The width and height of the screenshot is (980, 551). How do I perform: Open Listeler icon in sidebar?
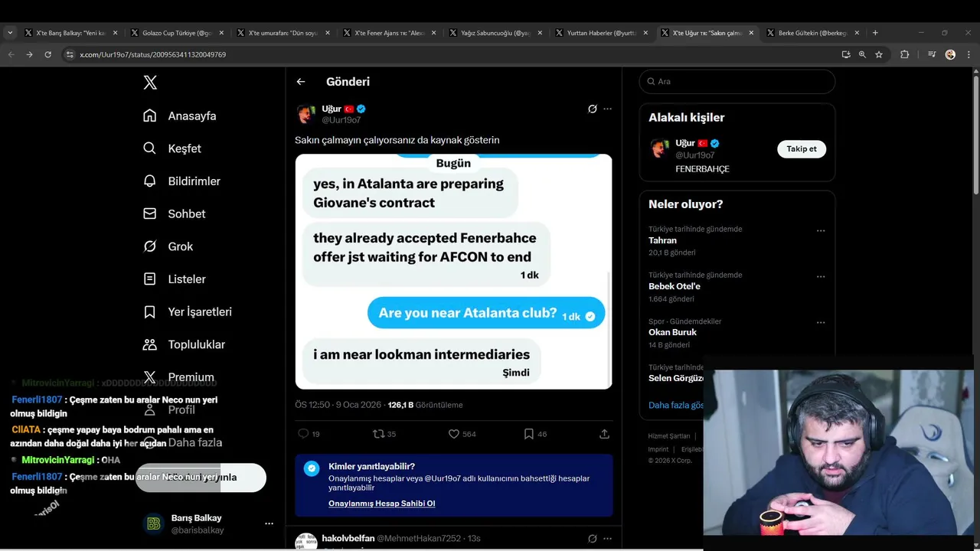[150, 279]
